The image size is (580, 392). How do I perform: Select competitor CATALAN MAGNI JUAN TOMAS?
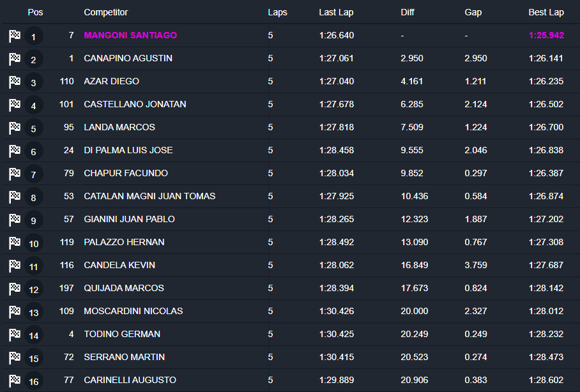pyautogui.click(x=149, y=196)
